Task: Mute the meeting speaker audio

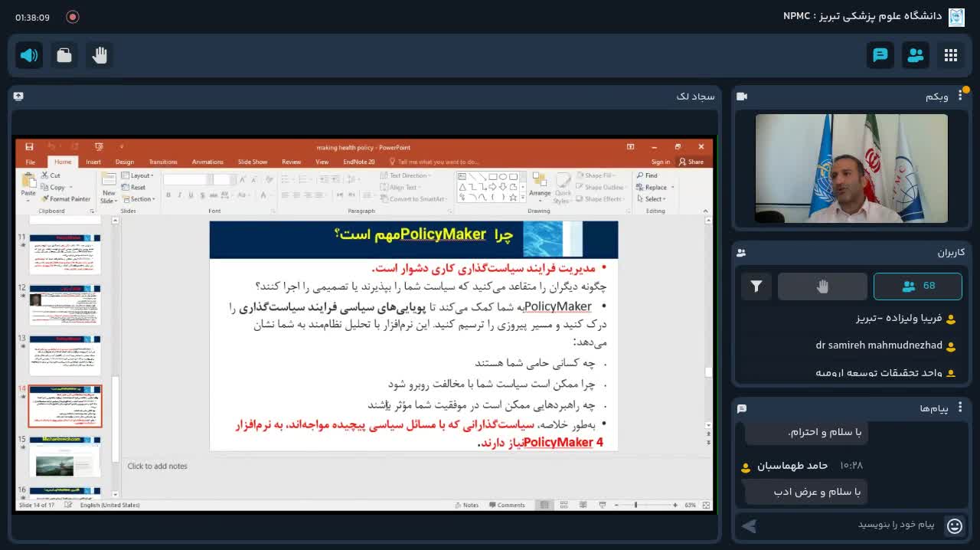Action: [29, 55]
